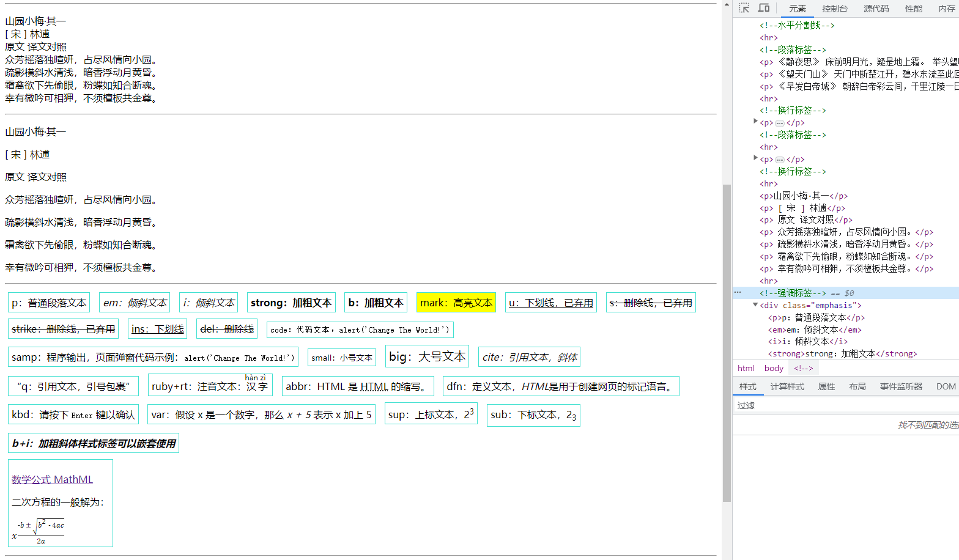Expand the first collapsed p element
This screenshot has height=560, width=959.
tap(755, 122)
